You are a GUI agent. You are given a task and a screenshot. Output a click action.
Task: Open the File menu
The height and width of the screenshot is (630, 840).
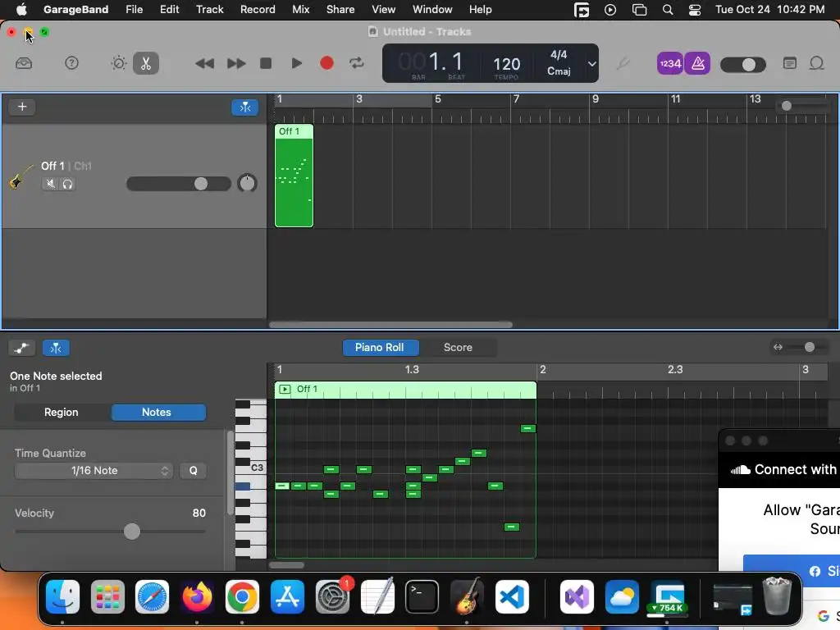tap(134, 9)
